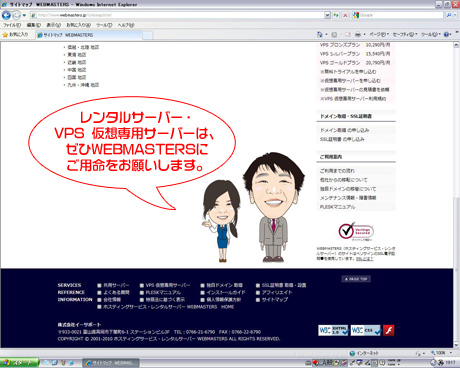Open the お気に入り(A) menu
The image size is (460, 368).
78,25
